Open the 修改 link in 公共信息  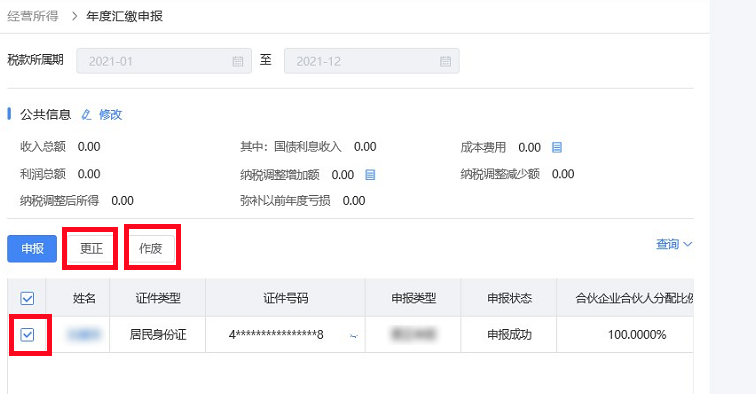tap(110, 115)
